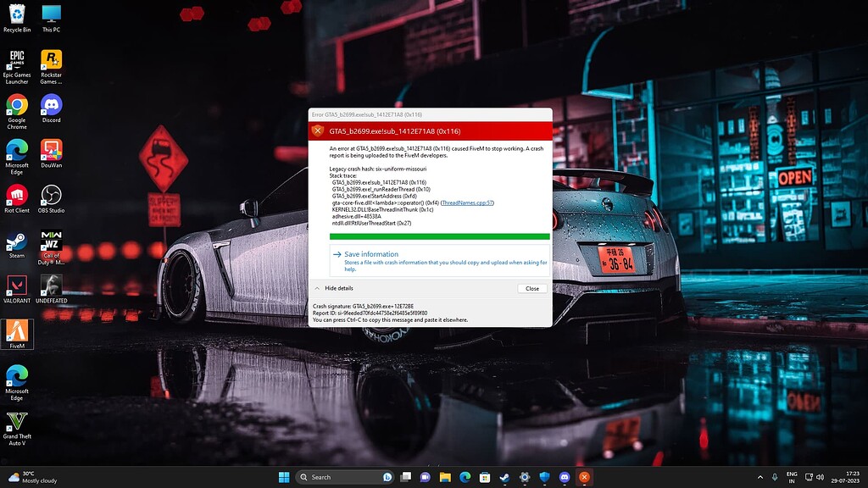Click the Close button in crash dialog
This screenshot has width=868, height=488.
coord(532,288)
